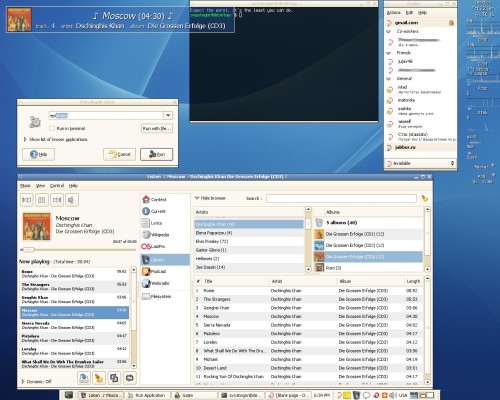Click the Run Application gears icon
This screenshot has width=500, height=400.
35,122
